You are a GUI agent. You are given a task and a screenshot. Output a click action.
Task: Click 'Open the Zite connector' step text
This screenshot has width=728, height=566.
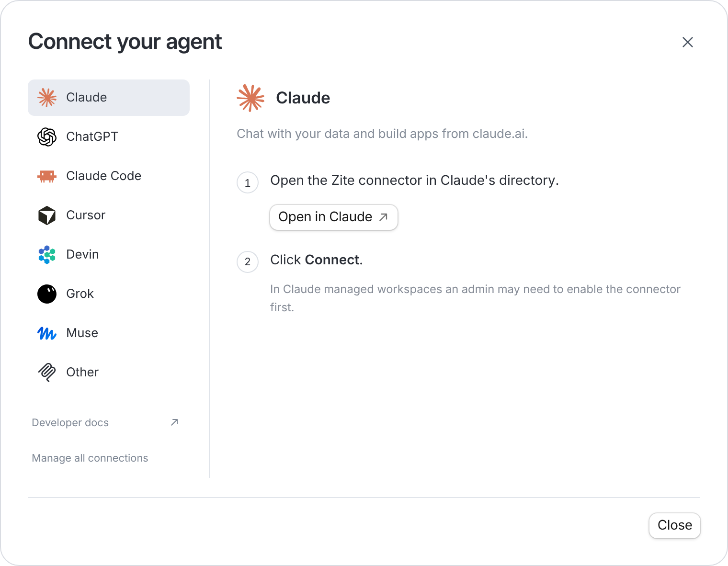[415, 181]
